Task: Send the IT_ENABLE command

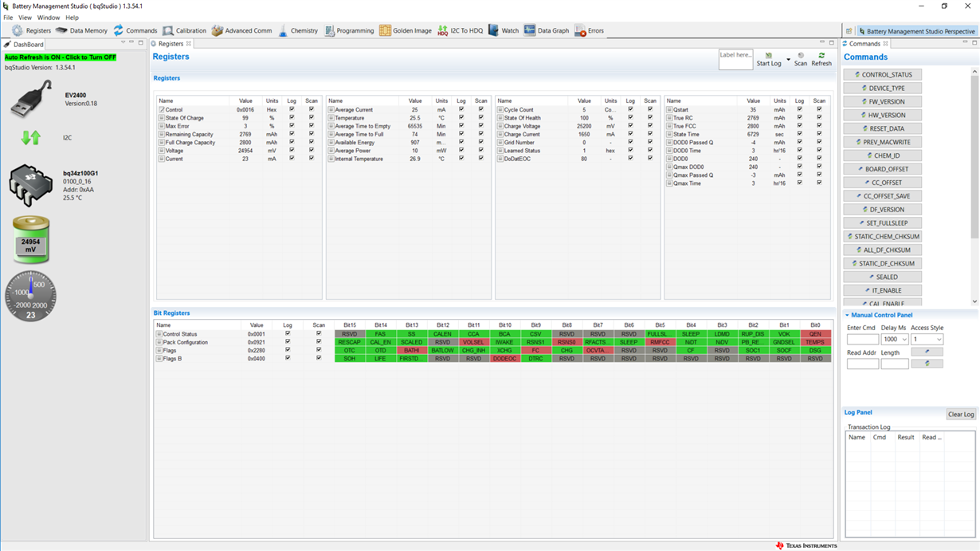Action: pyautogui.click(x=883, y=290)
